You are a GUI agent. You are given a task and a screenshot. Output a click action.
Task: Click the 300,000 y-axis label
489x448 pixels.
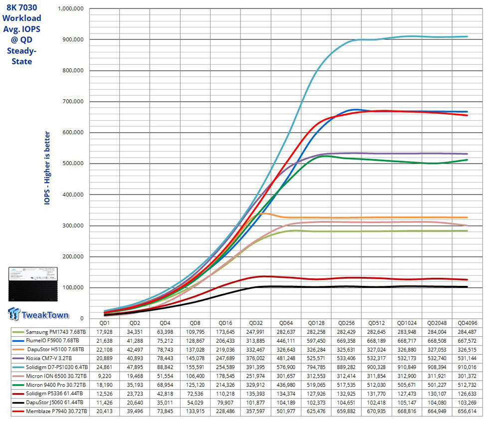click(73, 225)
